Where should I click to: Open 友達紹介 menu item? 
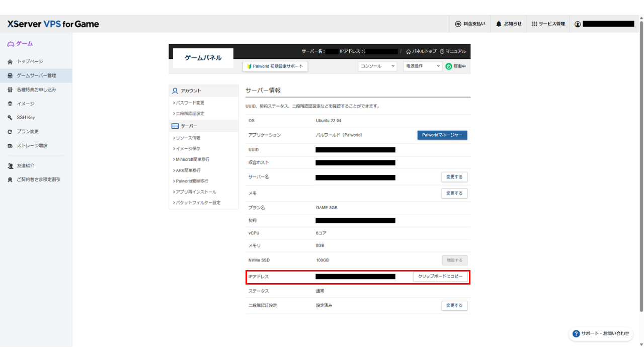pos(36,165)
